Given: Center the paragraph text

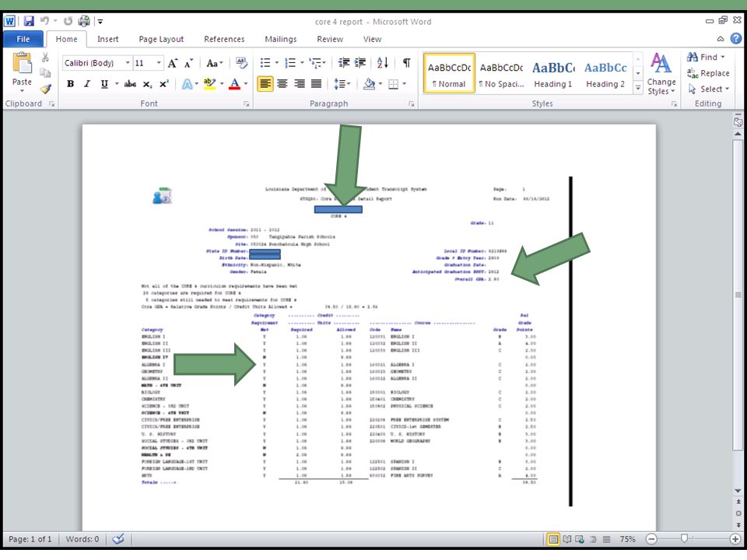Looking at the screenshot, I should [x=282, y=84].
